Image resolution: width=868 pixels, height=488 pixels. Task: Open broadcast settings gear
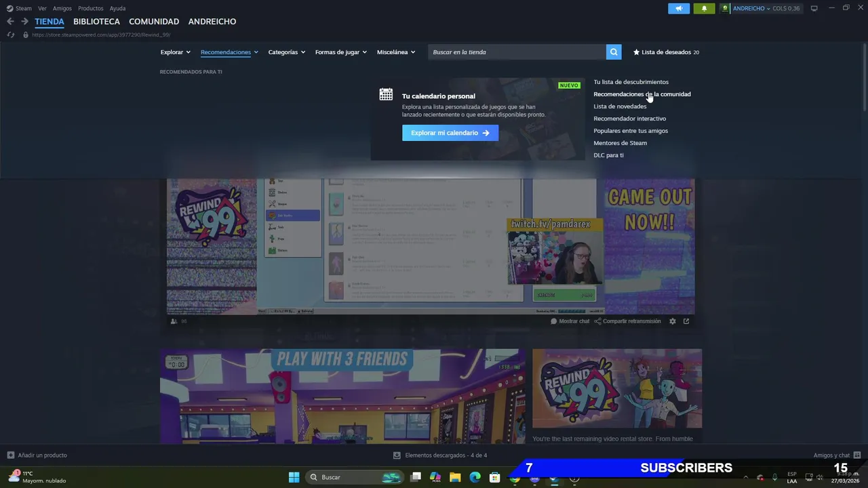[673, 321]
